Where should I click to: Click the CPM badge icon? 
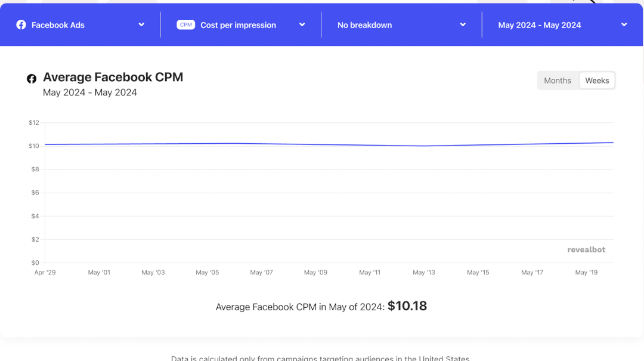click(185, 24)
